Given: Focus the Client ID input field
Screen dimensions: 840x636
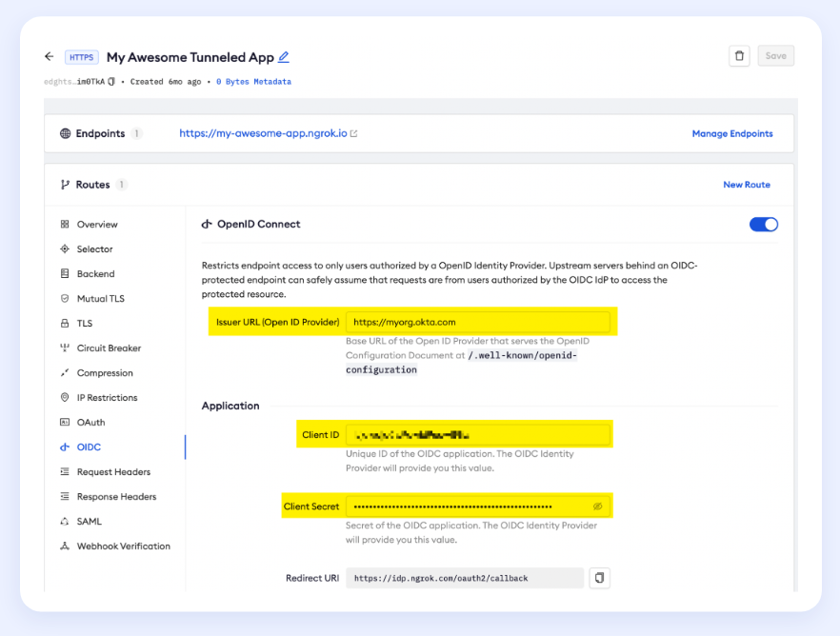Looking at the screenshot, I should point(478,435).
